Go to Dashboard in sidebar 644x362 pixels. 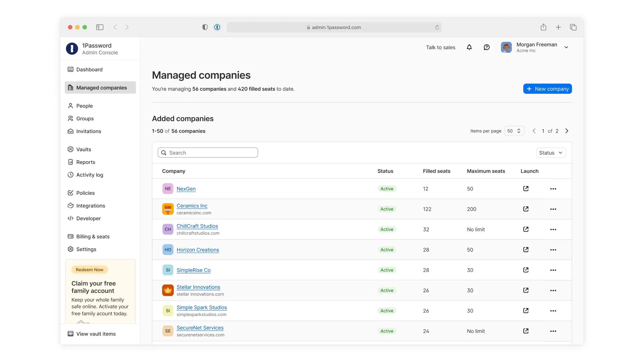(100, 69)
